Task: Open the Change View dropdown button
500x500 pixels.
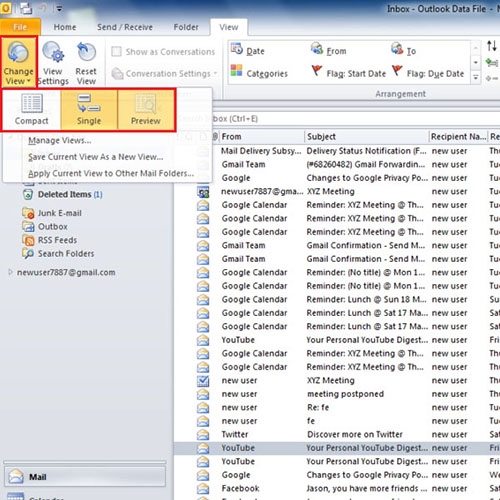Action: click(18, 62)
